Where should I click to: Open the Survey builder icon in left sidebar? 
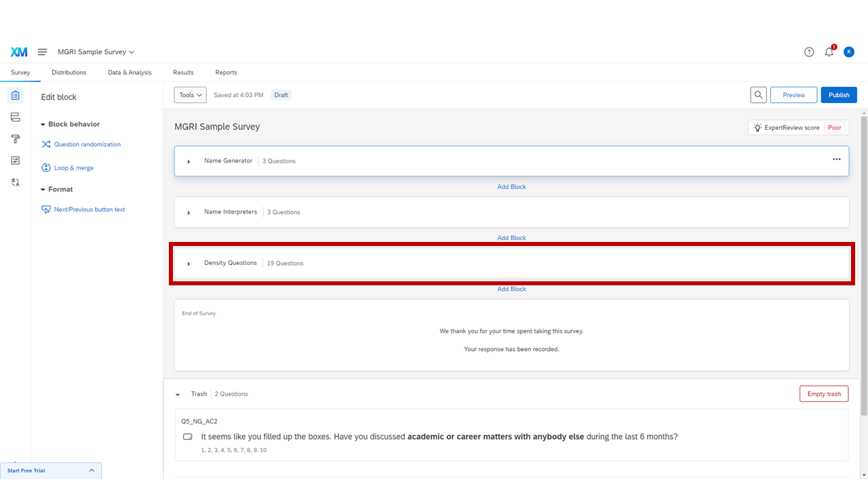16,96
